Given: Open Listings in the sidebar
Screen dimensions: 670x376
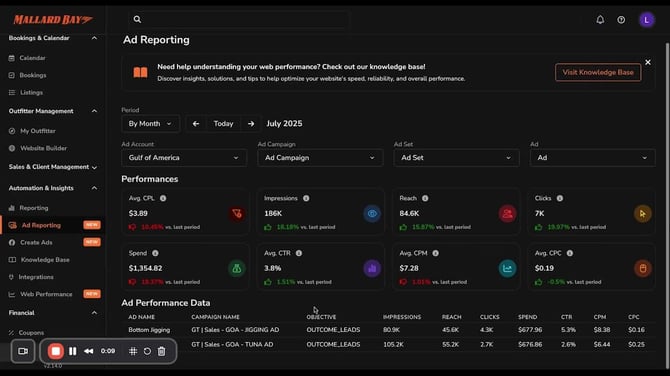Looking at the screenshot, I should click(x=31, y=93).
